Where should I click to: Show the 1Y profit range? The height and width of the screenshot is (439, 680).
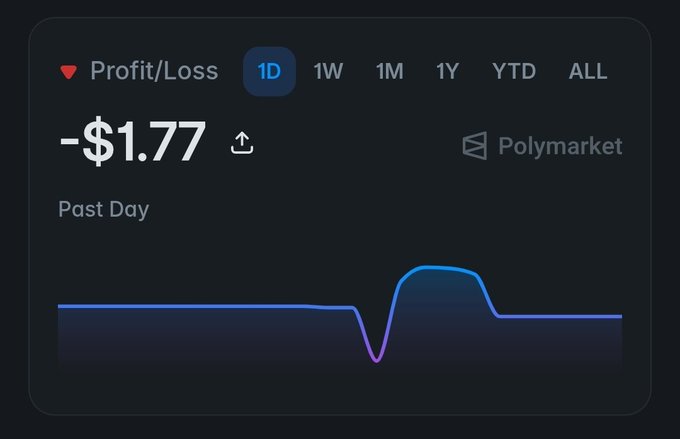pyautogui.click(x=448, y=71)
